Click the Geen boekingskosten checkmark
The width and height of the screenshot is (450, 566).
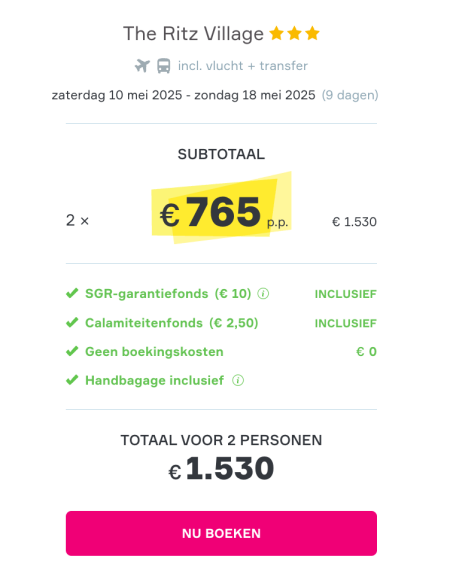72,351
